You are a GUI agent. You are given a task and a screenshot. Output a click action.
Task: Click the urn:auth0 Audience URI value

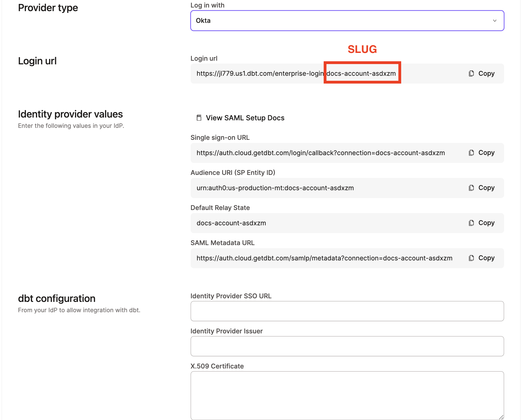tap(275, 188)
